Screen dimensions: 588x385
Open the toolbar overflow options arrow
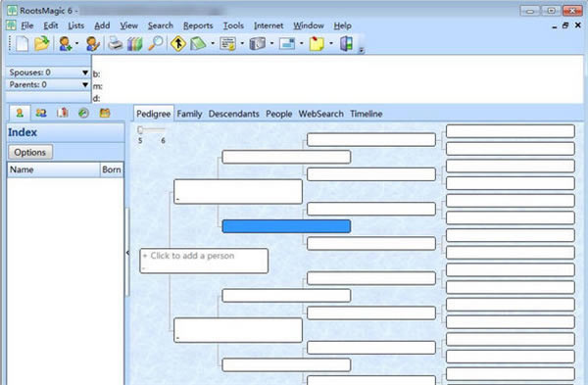(x=361, y=50)
